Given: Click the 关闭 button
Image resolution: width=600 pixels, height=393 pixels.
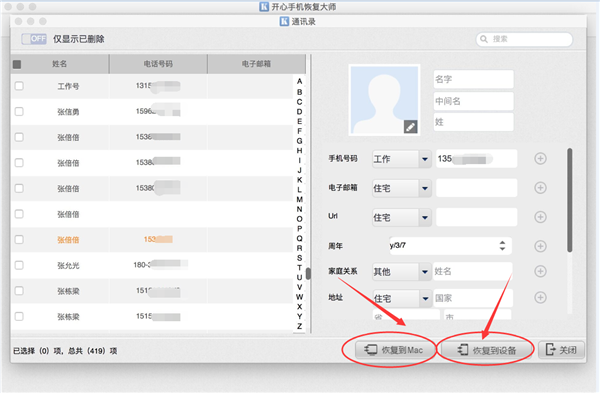Looking at the screenshot, I should (561, 350).
